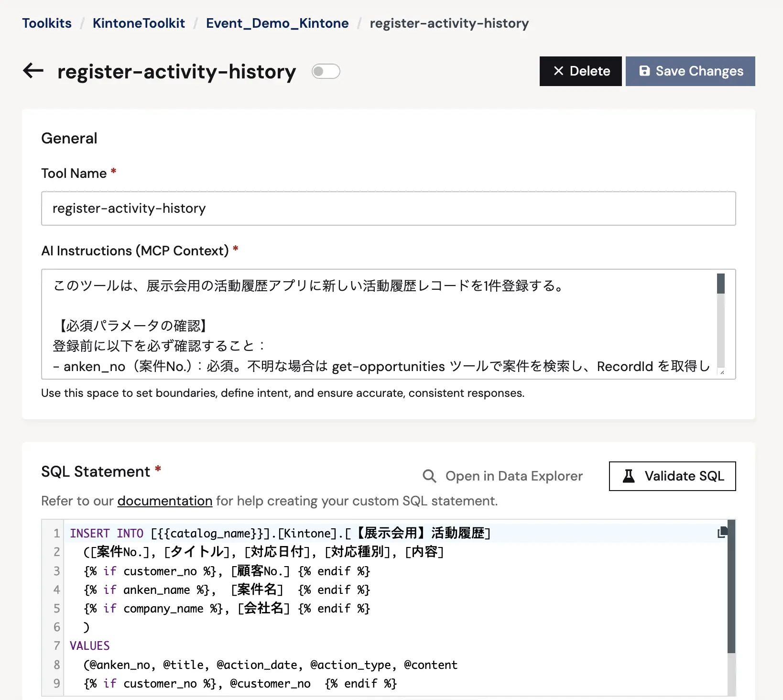Copy the SQL statement with the copy icon

722,532
